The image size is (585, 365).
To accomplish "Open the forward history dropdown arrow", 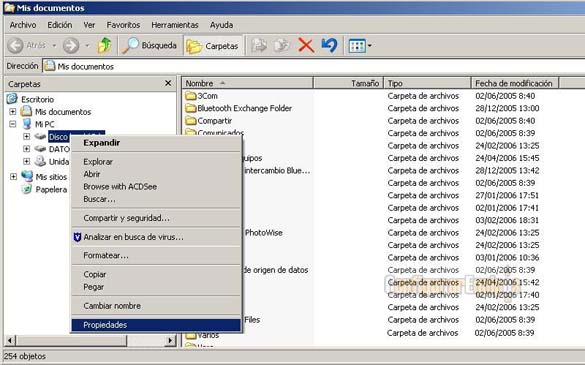I will point(87,46).
